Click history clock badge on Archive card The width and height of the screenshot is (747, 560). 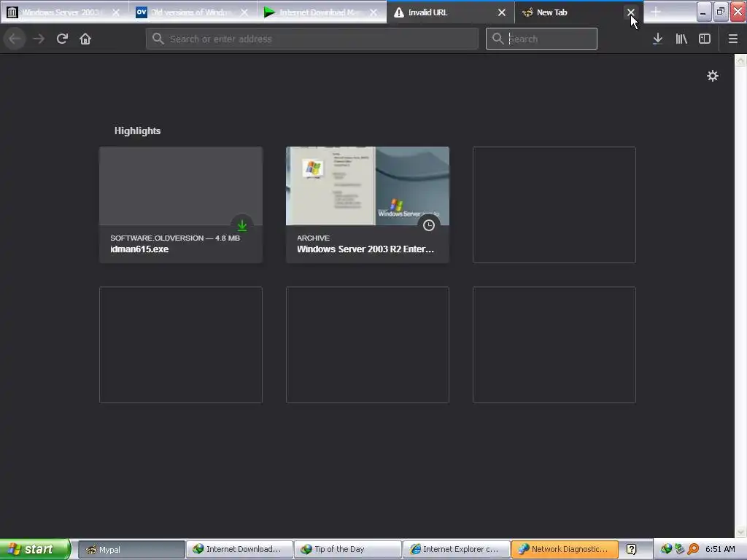429,225
